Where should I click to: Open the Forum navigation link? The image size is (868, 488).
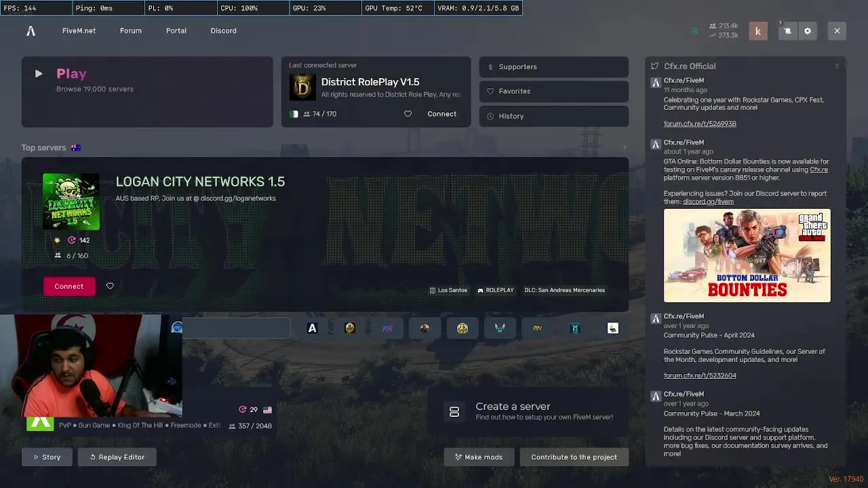[131, 31]
